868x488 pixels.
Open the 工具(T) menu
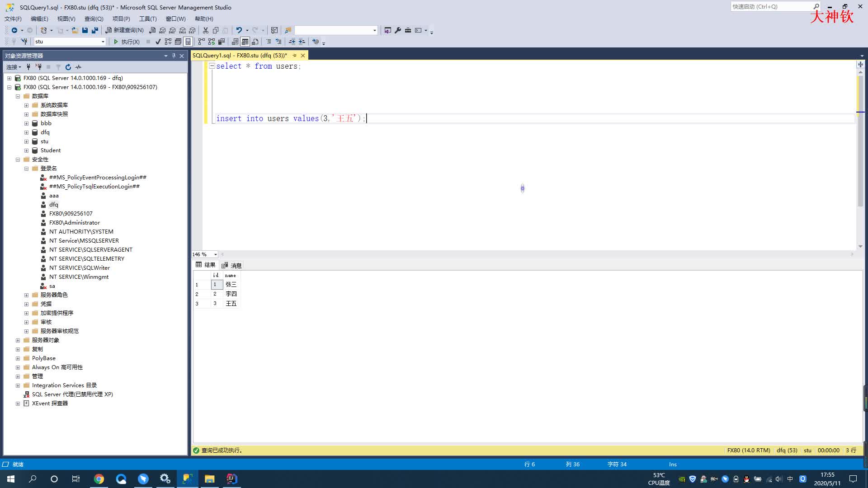point(148,19)
